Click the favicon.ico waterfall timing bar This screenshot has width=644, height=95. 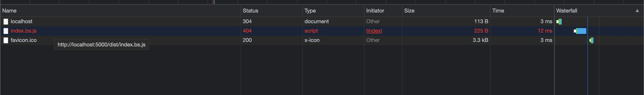[591, 40]
